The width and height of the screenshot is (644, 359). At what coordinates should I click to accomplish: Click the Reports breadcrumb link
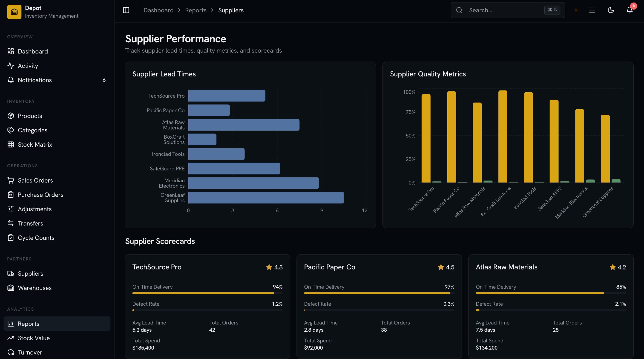click(196, 10)
